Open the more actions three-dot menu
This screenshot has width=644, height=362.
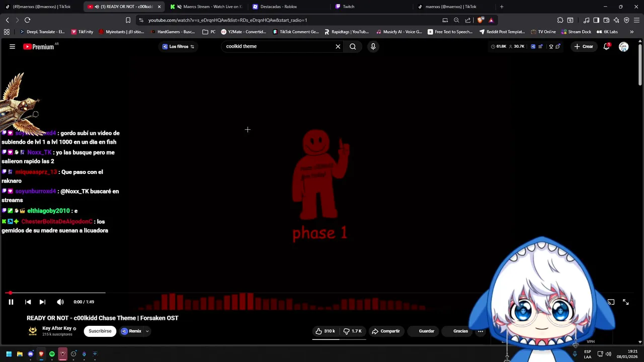pos(480,331)
